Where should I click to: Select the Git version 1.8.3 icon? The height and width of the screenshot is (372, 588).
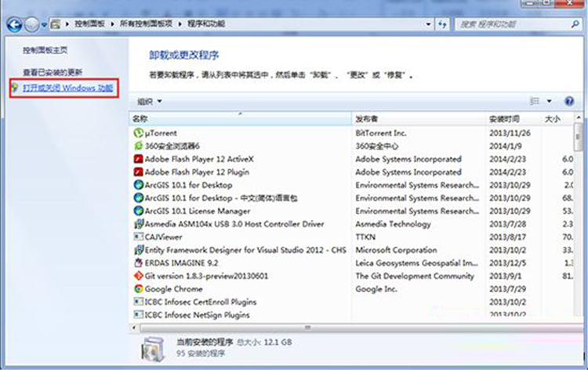138,276
